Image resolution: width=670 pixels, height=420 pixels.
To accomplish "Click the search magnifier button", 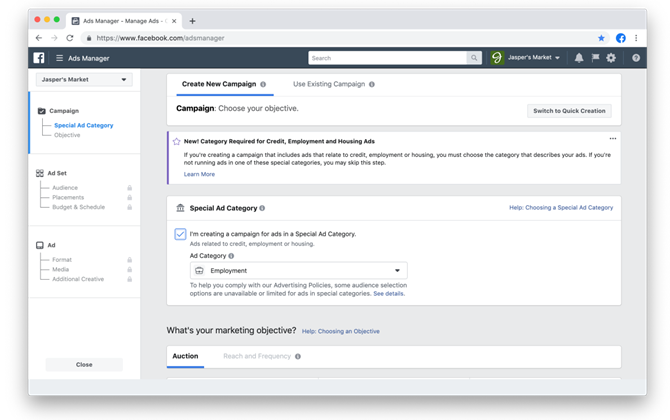I will [474, 58].
